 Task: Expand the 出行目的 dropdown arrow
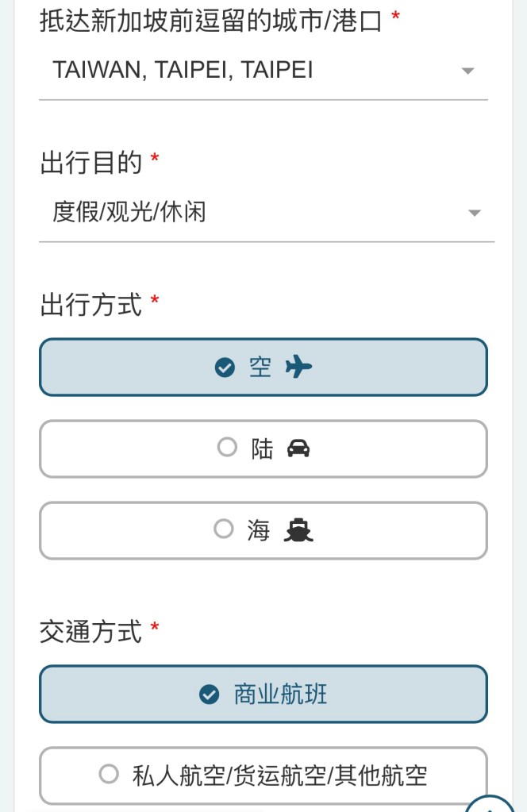pos(474,213)
